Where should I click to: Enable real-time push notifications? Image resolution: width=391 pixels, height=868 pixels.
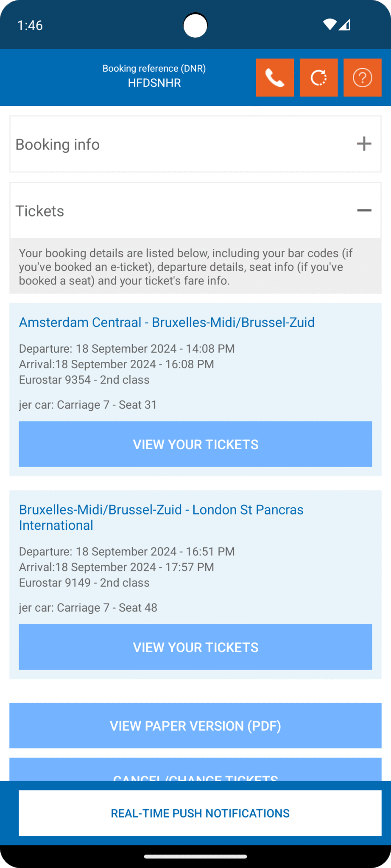tap(200, 812)
